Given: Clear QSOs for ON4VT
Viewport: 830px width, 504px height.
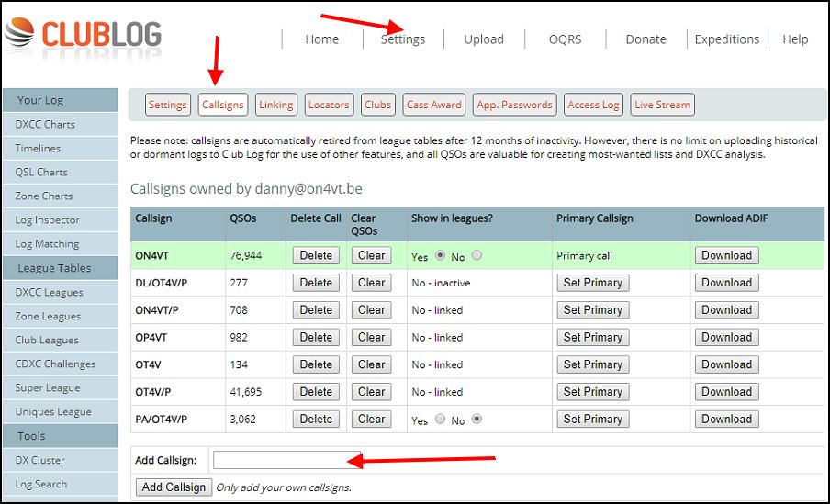Looking at the screenshot, I should click(372, 255).
